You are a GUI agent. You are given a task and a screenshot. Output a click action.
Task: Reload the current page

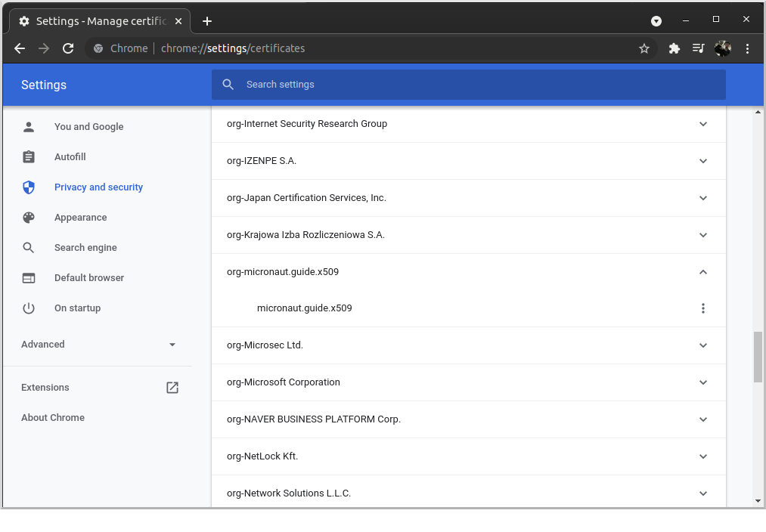pyautogui.click(x=68, y=48)
